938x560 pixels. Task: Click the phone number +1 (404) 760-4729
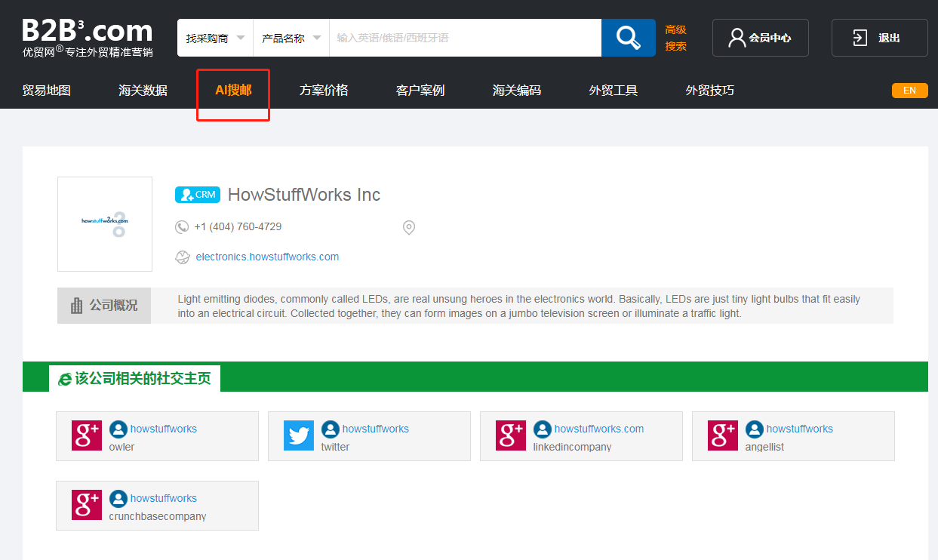(238, 226)
